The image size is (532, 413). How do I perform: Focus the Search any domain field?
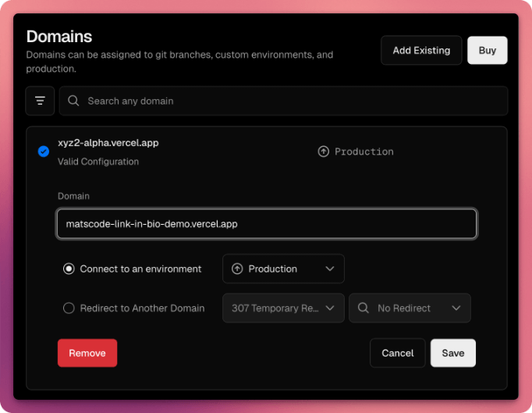pos(283,101)
